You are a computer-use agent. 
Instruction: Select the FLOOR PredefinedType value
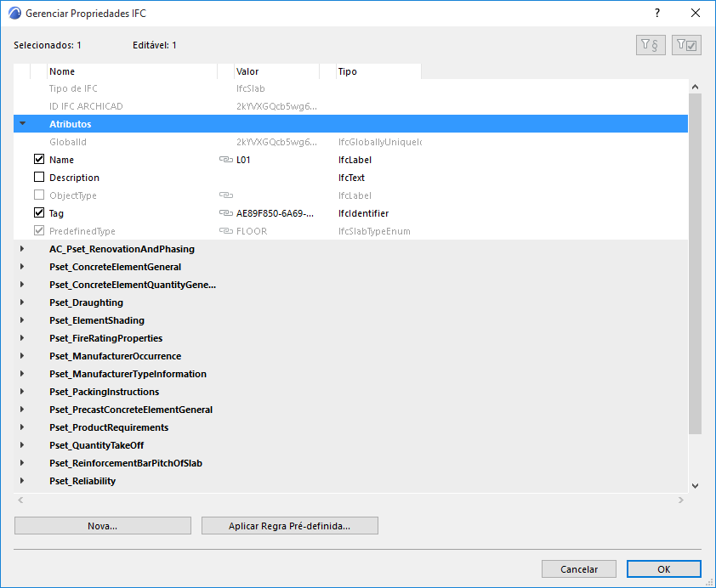[x=252, y=231]
